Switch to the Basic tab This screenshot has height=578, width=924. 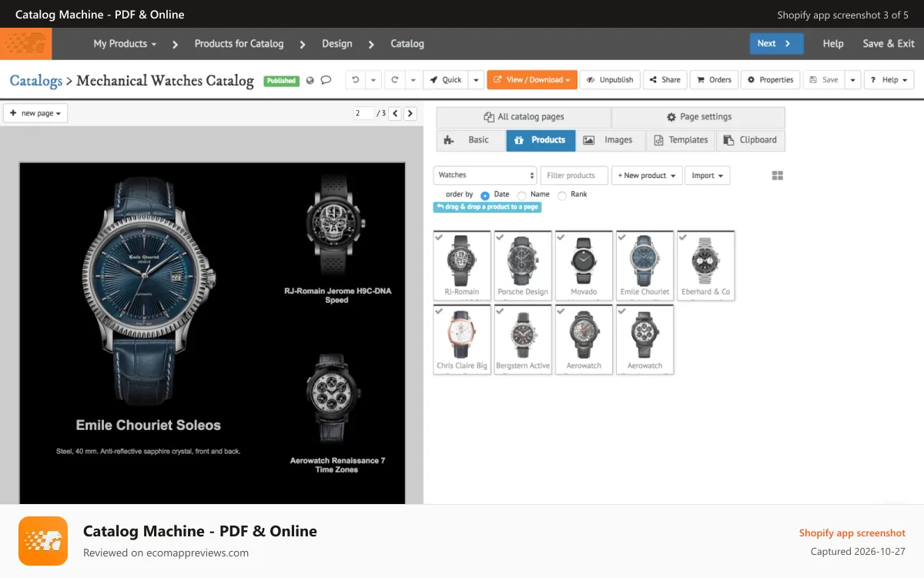point(471,140)
